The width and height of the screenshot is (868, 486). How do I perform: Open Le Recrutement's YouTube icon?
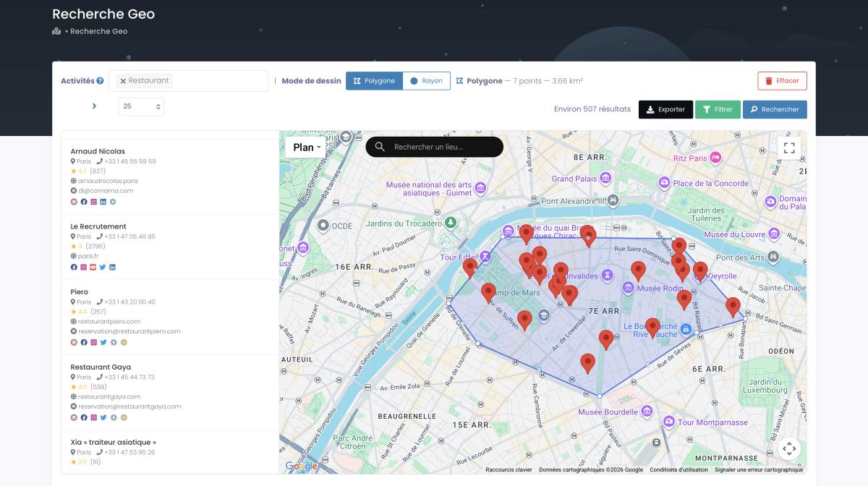93,267
